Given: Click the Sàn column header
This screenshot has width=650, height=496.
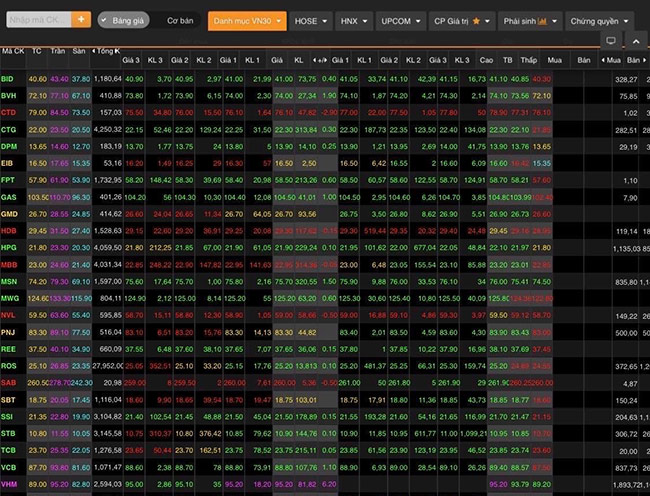Looking at the screenshot, I should [x=79, y=51].
